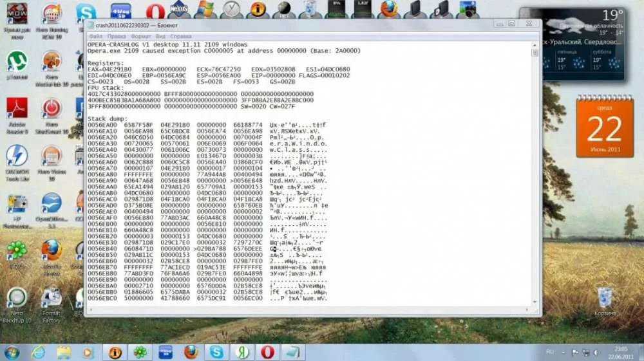Viewport: 644px width, 361px height.
Task: Click the recycle bin icon in the top dock
Action: (x=310, y=10)
